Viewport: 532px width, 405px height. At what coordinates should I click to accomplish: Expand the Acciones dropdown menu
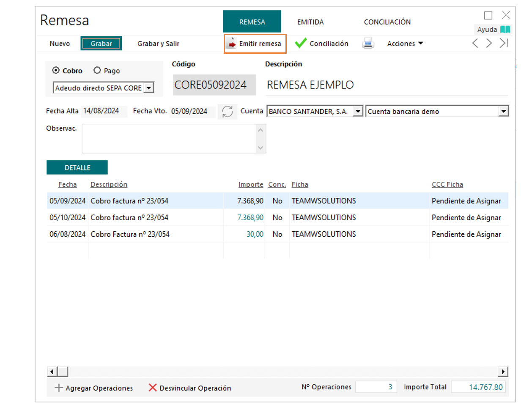click(405, 44)
